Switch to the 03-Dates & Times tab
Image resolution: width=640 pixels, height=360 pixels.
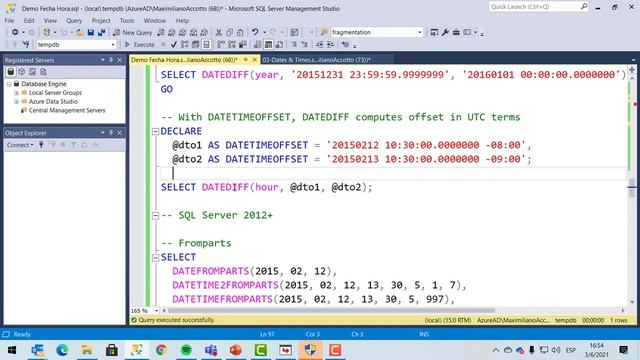coord(316,60)
